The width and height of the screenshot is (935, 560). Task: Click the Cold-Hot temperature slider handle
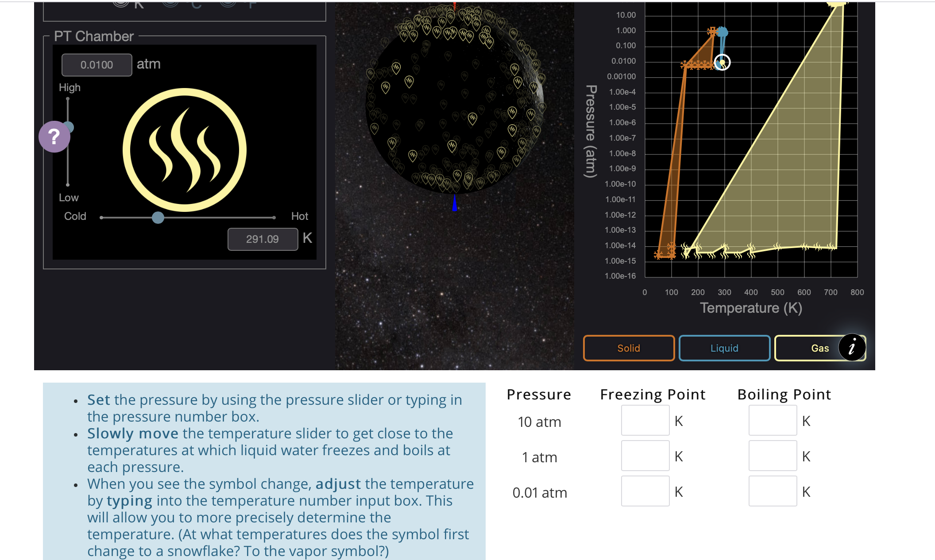(158, 217)
